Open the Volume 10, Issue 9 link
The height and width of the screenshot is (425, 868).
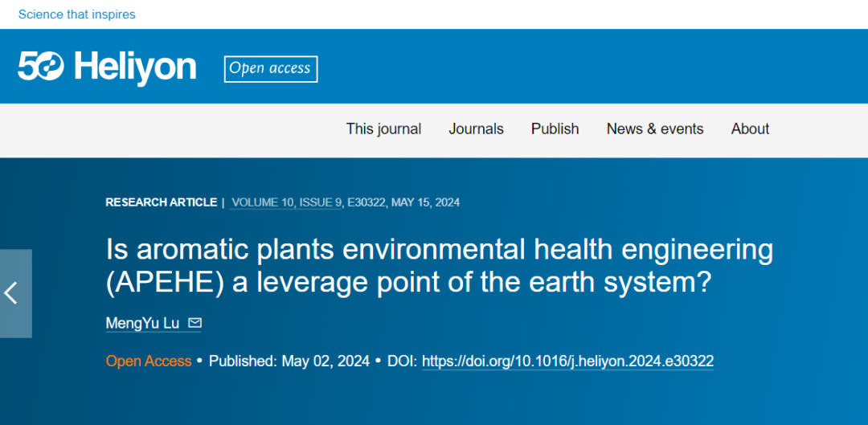click(285, 202)
